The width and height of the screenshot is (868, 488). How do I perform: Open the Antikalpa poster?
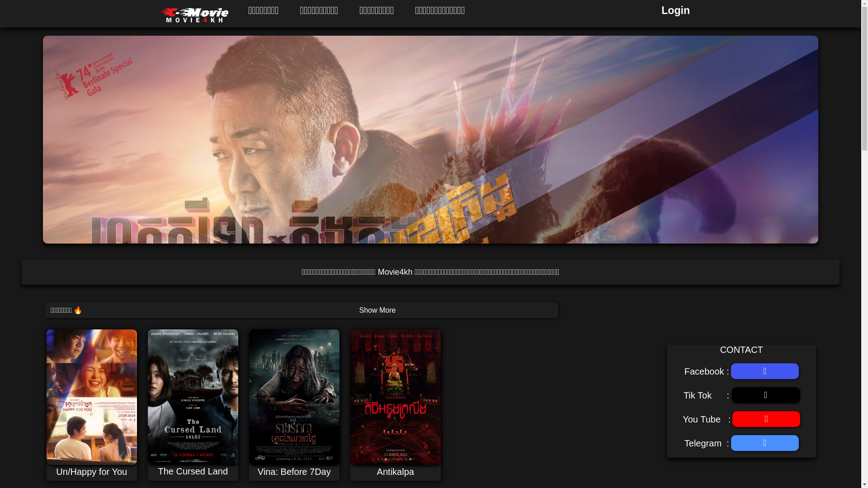(396, 397)
